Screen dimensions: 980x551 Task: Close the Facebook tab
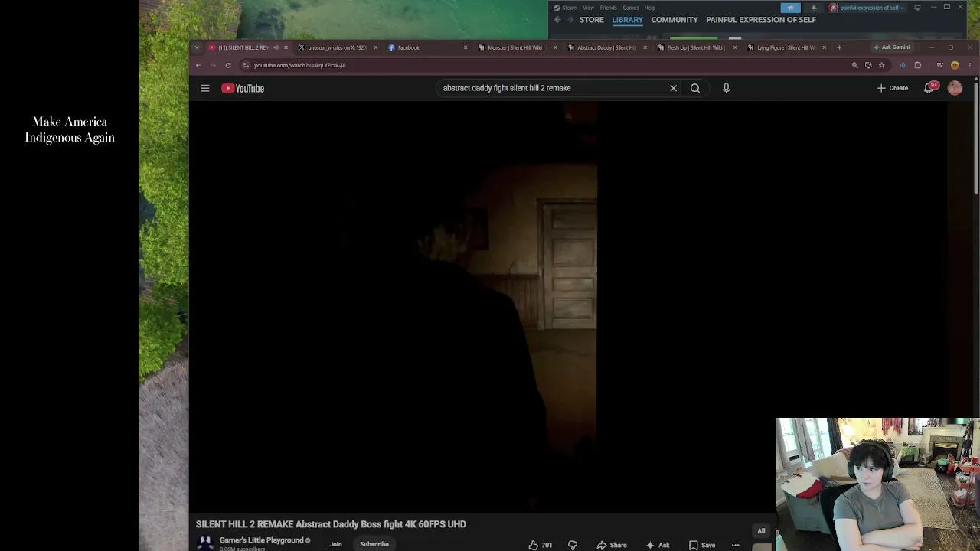coord(465,47)
